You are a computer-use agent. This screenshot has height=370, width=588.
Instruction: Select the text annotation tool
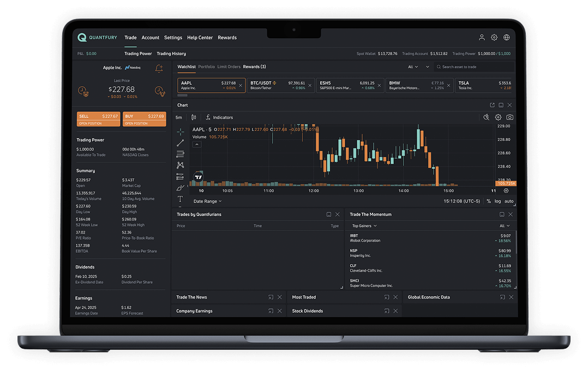pyautogui.click(x=181, y=199)
